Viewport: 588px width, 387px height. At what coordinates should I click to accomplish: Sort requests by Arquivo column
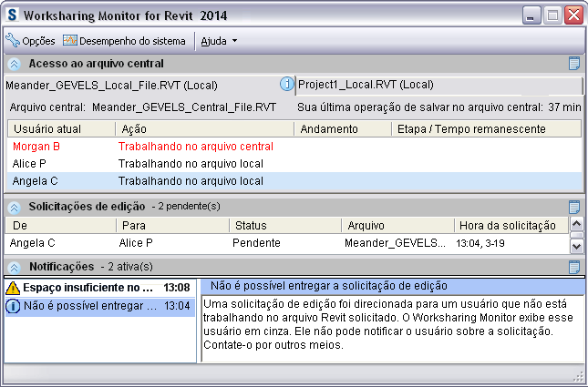pyautogui.click(x=397, y=226)
